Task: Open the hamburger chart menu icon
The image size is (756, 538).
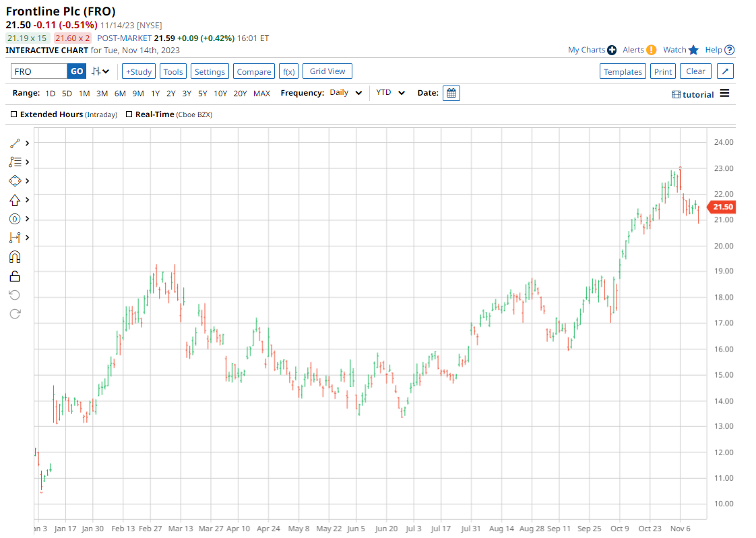Action: (x=724, y=94)
